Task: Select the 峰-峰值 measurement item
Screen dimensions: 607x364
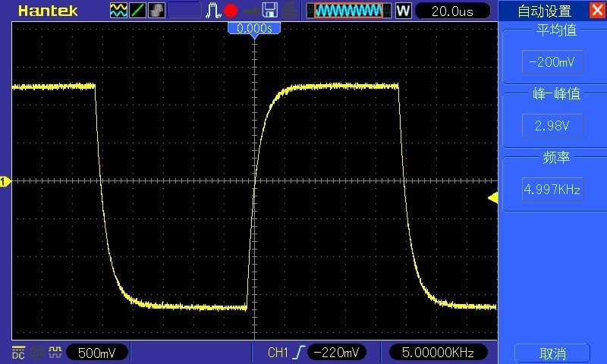Action: pyautogui.click(x=552, y=126)
